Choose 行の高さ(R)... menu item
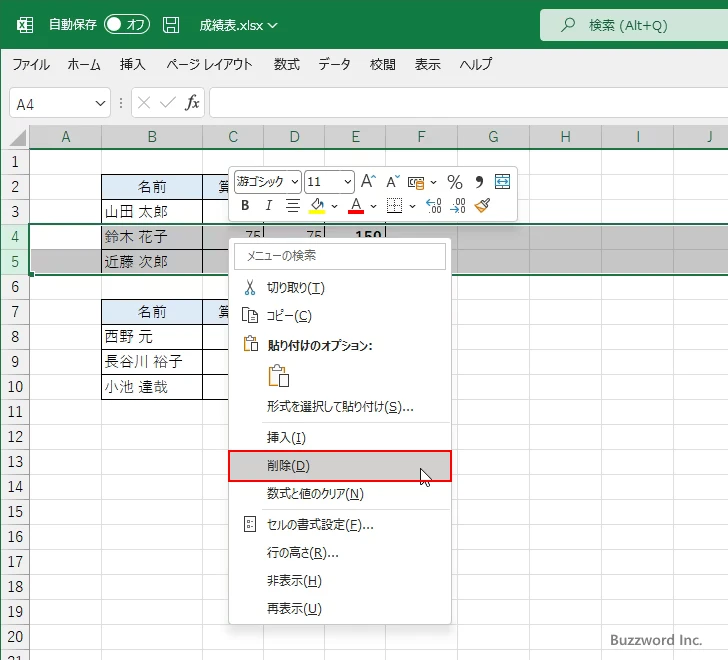Image resolution: width=728 pixels, height=660 pixels. click(x=340, y=552)
